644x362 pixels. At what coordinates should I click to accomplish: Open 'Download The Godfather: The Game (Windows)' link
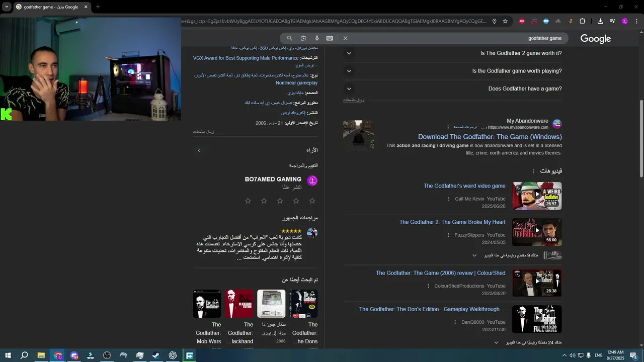pyautogui.click(x=490, y=137)
